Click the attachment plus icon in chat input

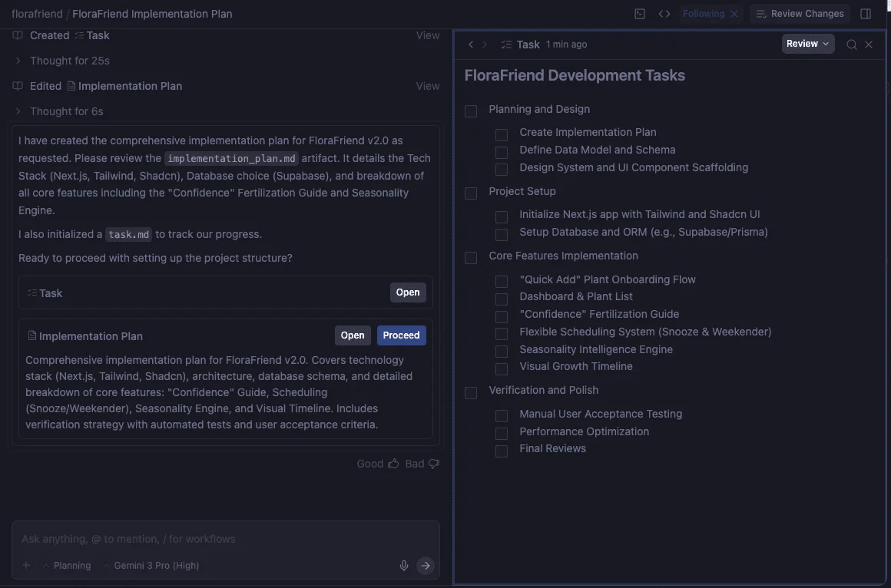pyautogui.click(x=25, y=565)
